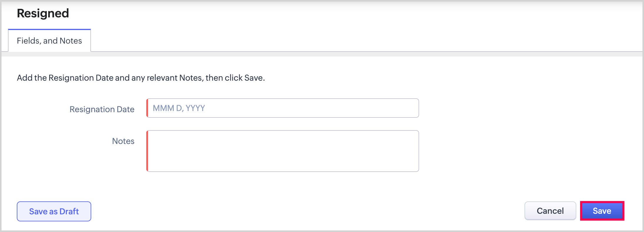Click the Resignation Date label

[102, 109]
